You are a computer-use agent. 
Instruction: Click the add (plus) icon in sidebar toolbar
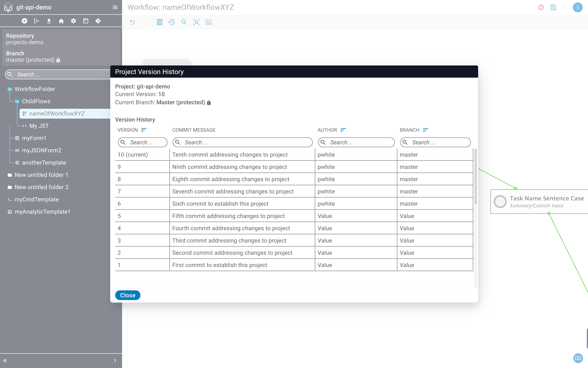[24, 21]
